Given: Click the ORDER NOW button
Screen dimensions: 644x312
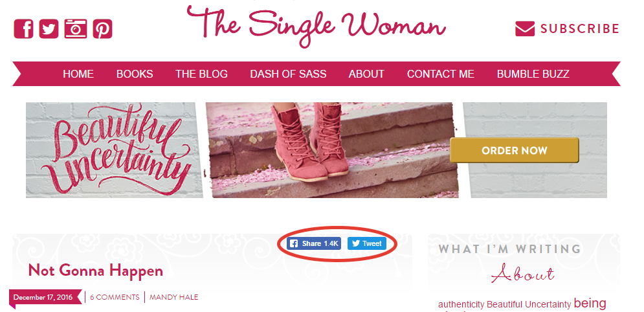Looking at the screenshot, I should (x=514, y=150).
